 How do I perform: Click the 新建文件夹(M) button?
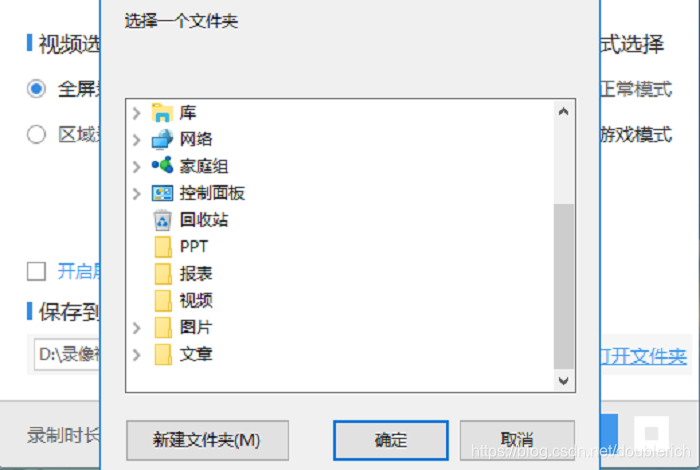point(207,440)
